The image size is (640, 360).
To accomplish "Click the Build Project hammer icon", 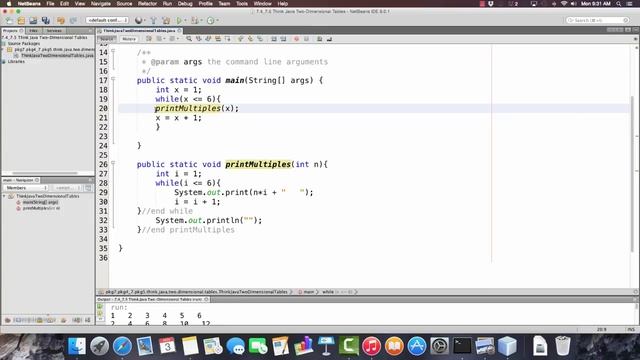I will [153, 20].
